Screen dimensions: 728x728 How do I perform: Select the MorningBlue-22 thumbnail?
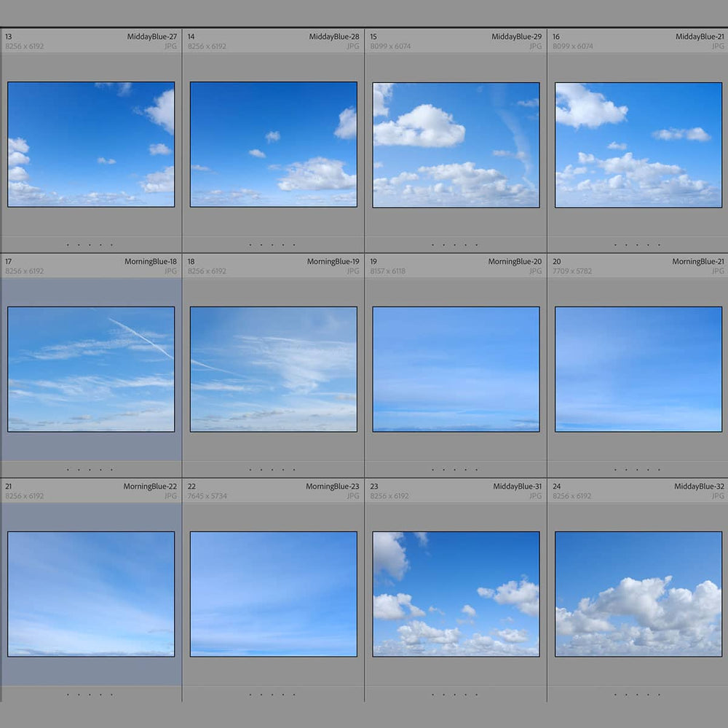coord(91,594)
